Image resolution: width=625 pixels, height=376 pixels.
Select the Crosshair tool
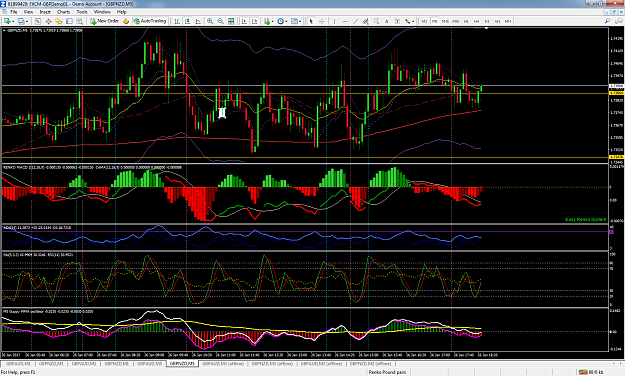[x=322, y=21]
